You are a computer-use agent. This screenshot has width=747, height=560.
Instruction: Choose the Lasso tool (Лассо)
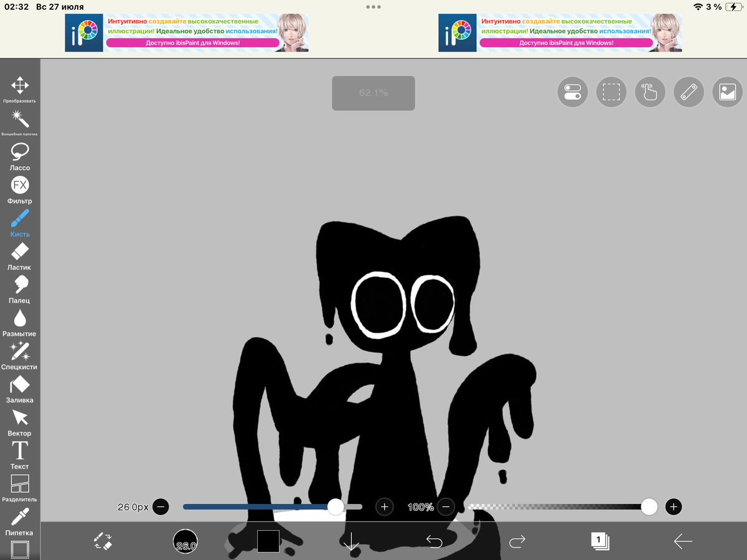(x=20, y=156)
